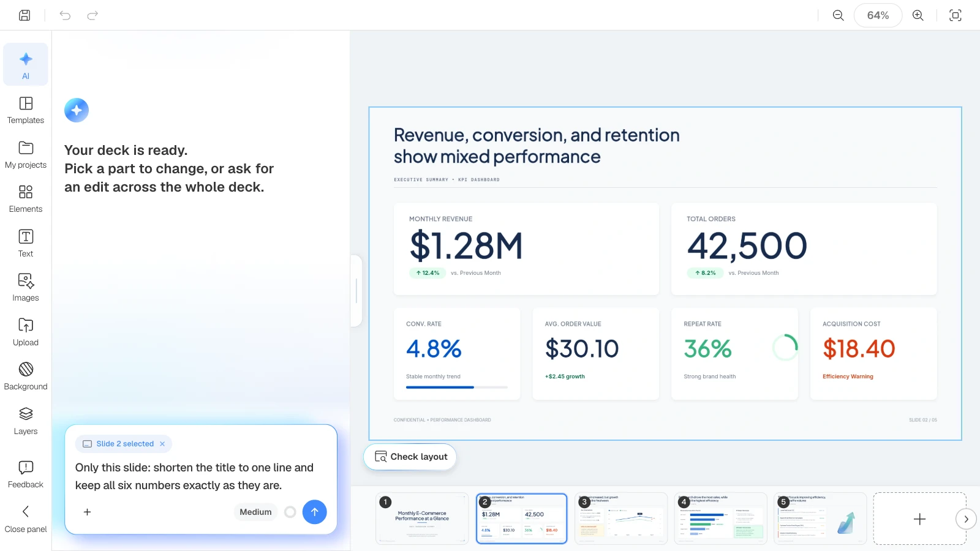The image size is (980, 551).
Task: Click the repeat rate circular gauge
Action: pos(785,348)
